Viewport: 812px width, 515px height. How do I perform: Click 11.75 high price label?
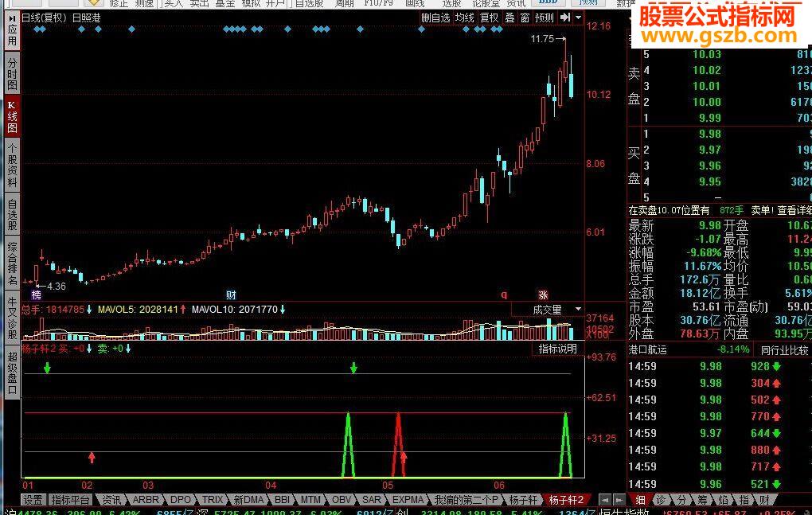tap(542, 39)
